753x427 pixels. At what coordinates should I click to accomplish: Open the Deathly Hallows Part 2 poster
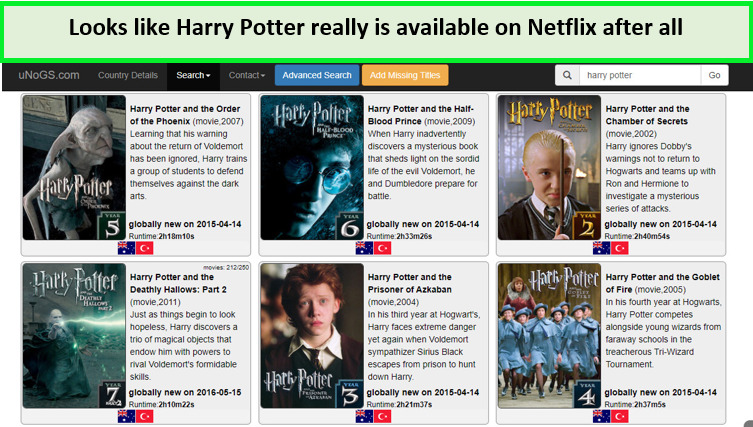74,336
